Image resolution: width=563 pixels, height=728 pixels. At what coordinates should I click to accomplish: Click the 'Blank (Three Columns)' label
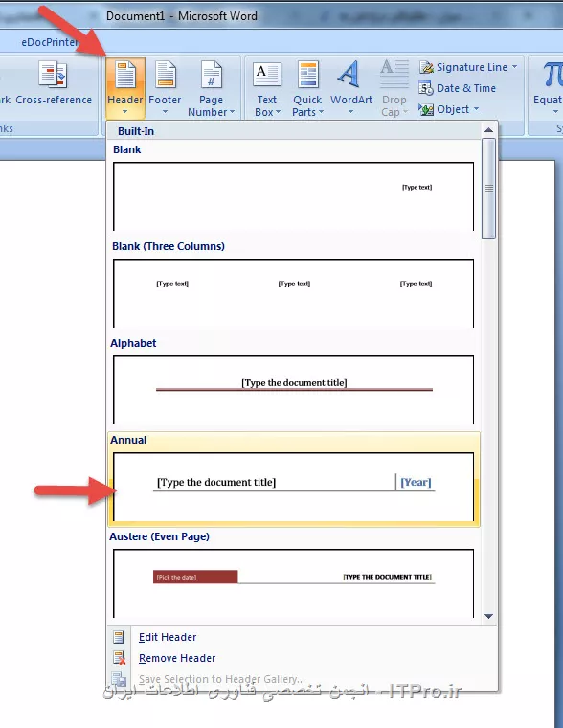169,246
